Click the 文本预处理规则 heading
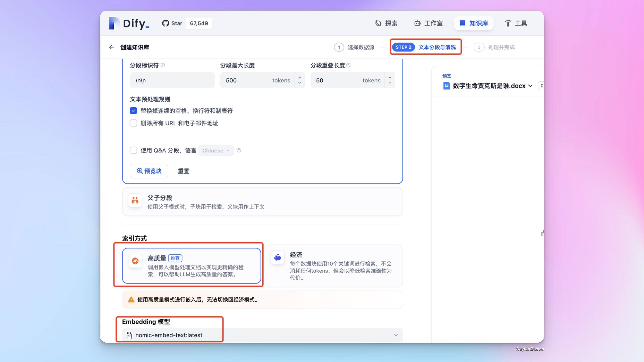The width and height of the screenshot is (644, 362). pyautogui.click(x=150, y=99)
